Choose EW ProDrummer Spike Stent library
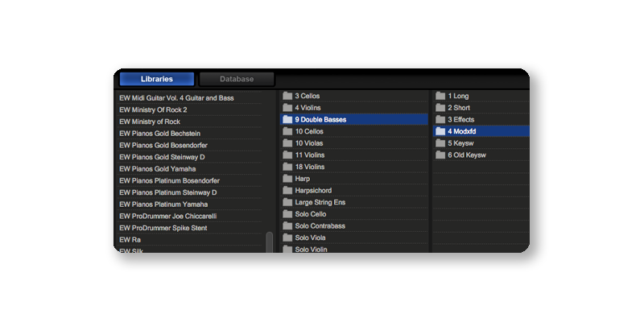This screenshot has height=322, width=644. point(163,229)
